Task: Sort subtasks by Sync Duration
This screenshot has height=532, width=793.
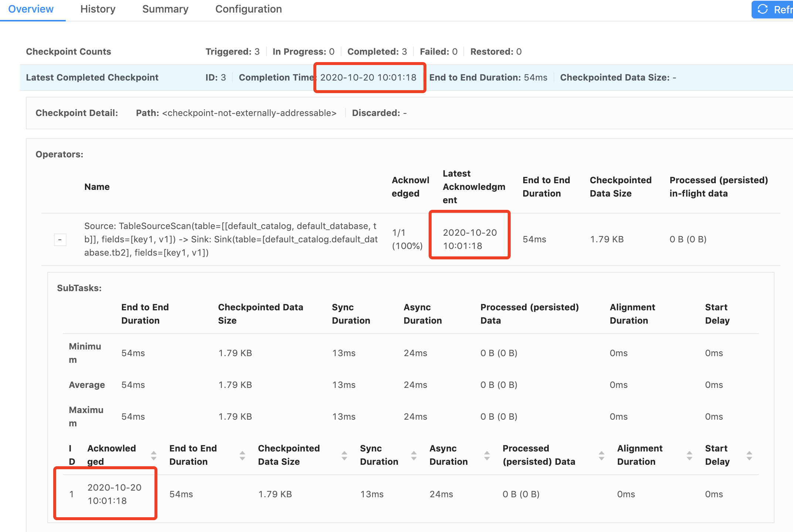Action: tap(414, 455)
